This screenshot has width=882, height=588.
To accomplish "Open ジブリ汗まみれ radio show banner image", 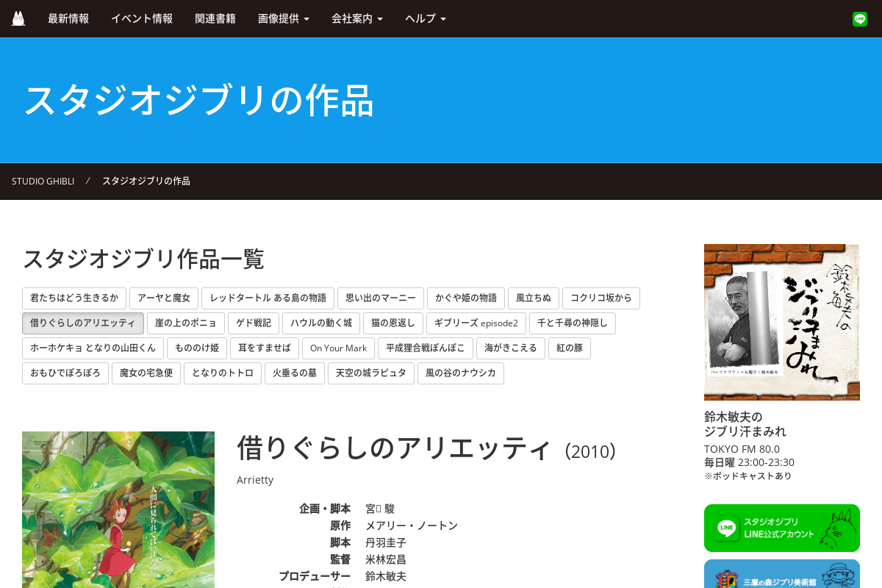I will coord(782,322).
